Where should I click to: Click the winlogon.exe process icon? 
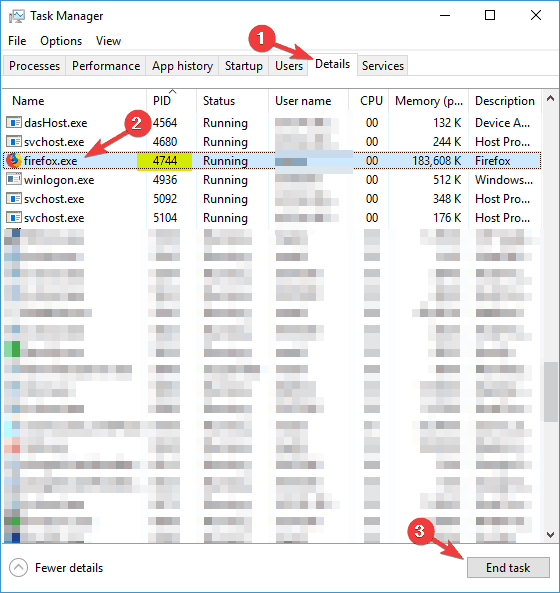coord(14,179)
